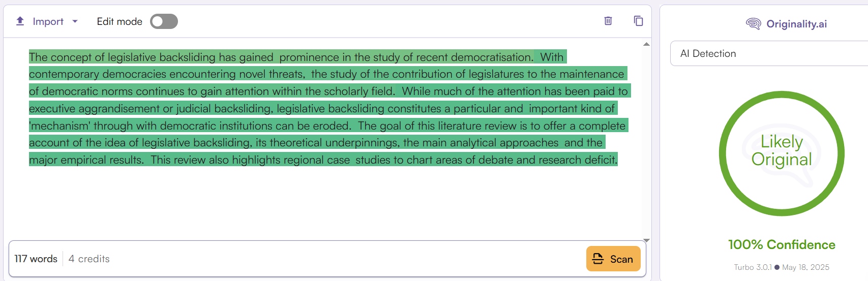Click the Originality.ai brand link
Viewport: 868px width, 281px height.
pos(796,24)
